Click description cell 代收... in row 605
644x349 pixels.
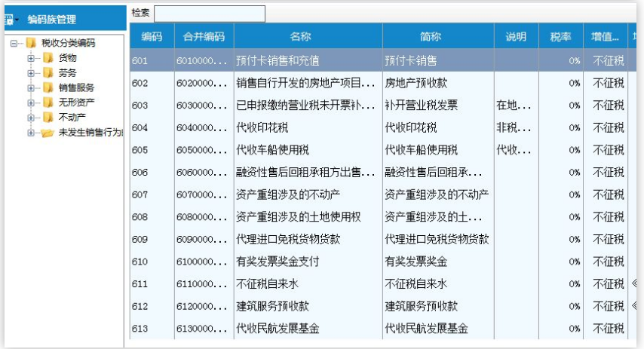coord(517,150)
